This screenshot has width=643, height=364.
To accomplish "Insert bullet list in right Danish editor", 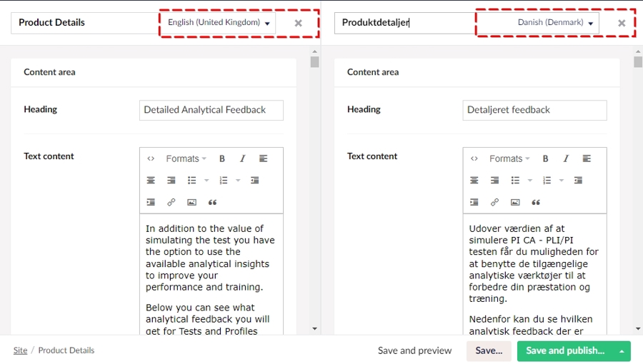I will [515, 180].
